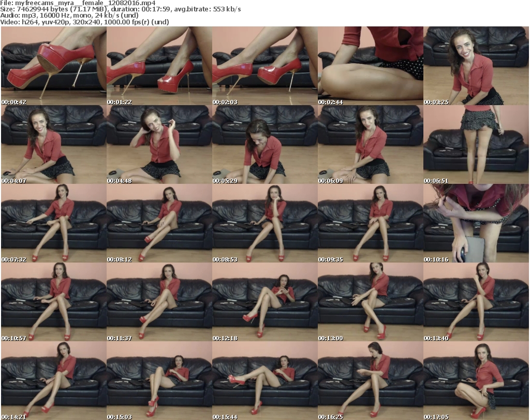Open the frame at 00:06:09
530x420 pixels.
[371, 144]
